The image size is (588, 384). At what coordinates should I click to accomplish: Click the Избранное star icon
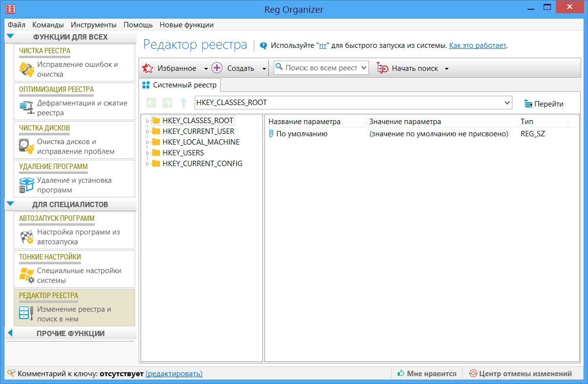148,68
